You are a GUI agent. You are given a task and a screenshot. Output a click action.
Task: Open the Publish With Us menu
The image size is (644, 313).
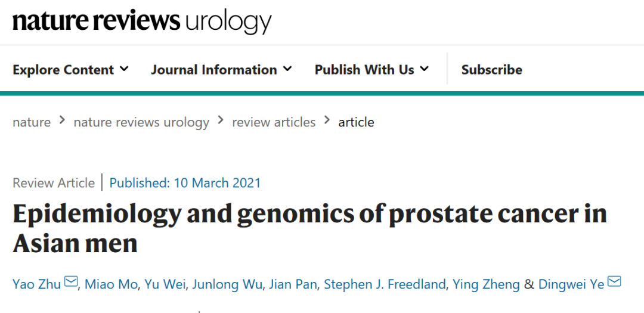tap(364, 70)
